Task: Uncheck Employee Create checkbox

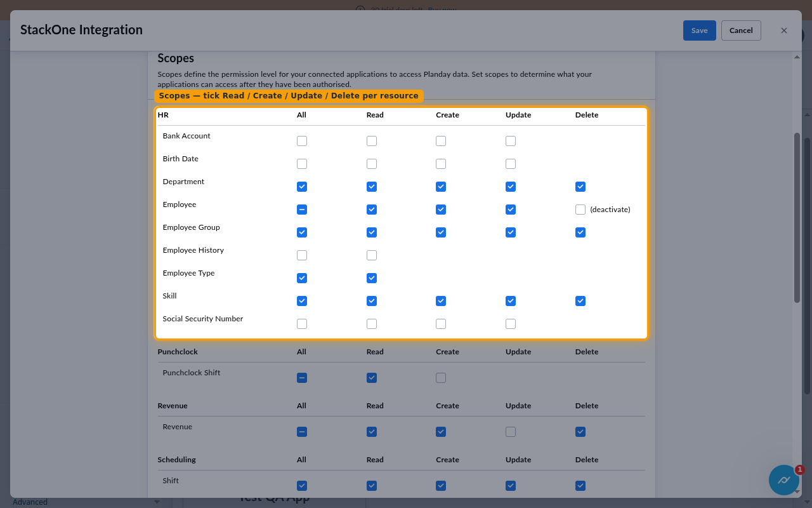Action: point(441,210)
